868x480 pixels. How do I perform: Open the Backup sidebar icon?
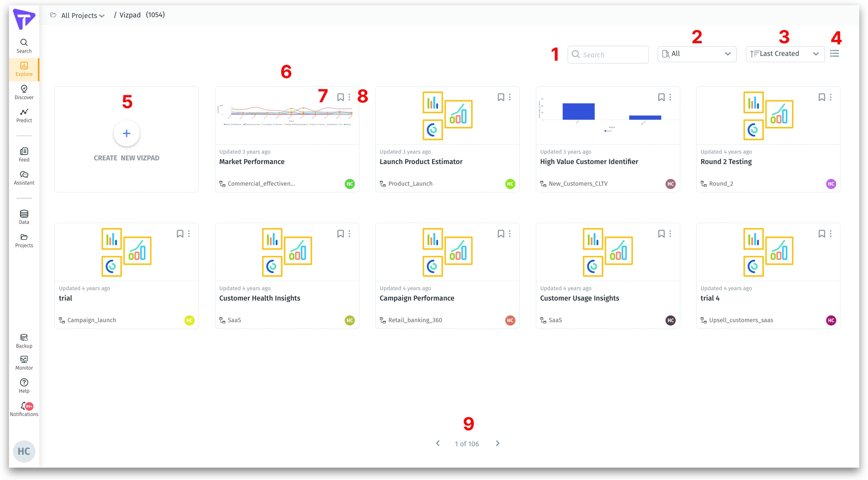pos(24,337)
